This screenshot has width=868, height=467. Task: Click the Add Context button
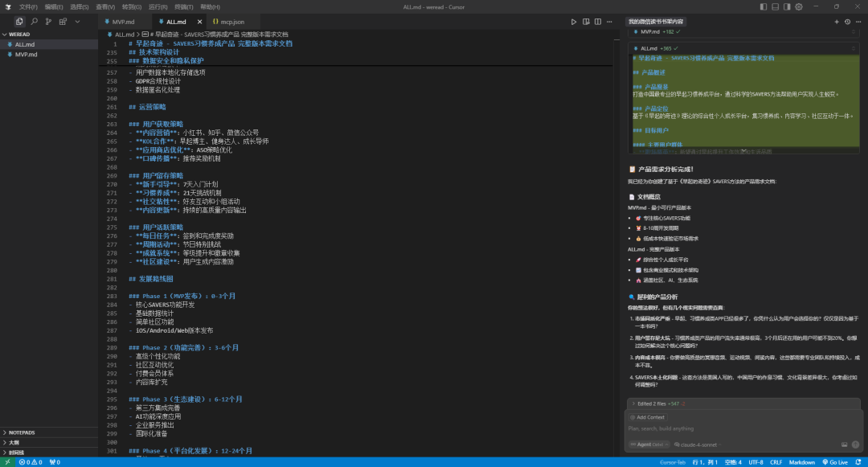(x=647, y=417)
